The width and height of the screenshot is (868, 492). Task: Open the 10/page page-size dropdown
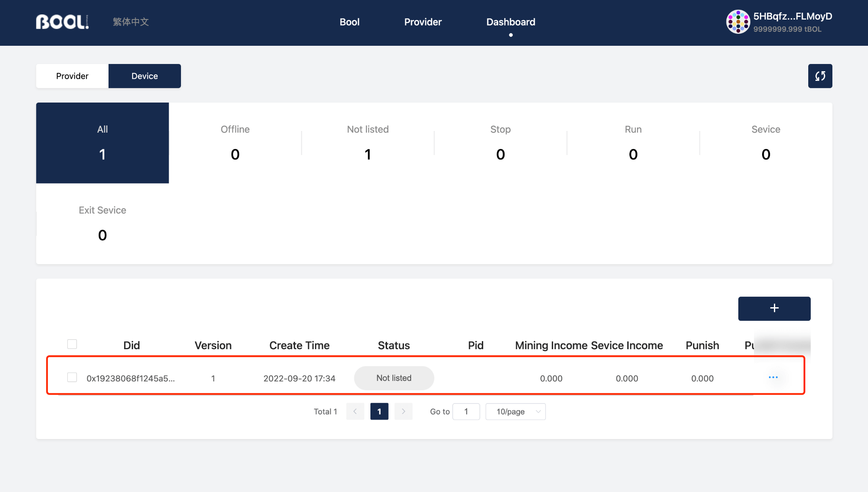515,411
